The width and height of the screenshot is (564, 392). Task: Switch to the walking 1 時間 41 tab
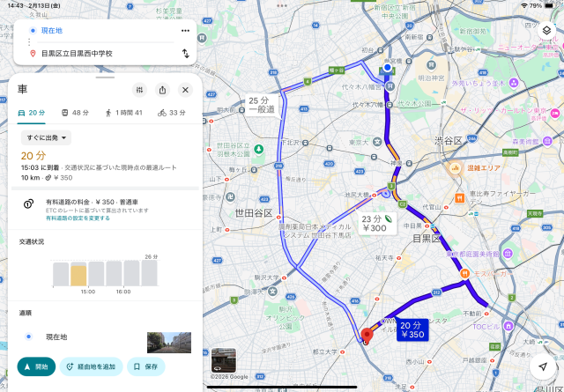pyautogui.click(x=123, y=113)
